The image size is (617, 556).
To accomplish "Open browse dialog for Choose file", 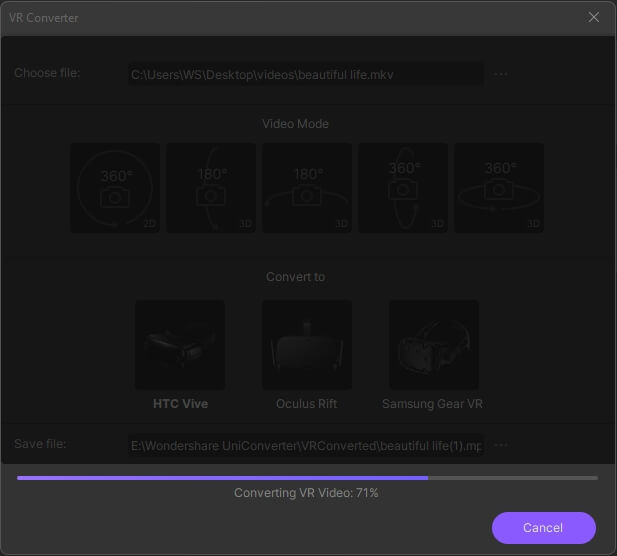I will [500, 74].
